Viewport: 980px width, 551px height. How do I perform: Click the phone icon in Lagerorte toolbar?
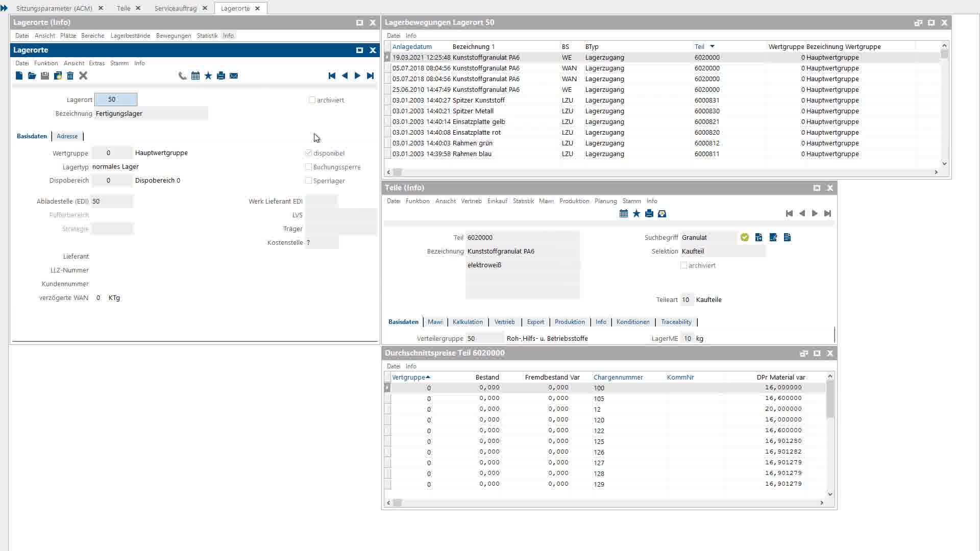[182, 76]
